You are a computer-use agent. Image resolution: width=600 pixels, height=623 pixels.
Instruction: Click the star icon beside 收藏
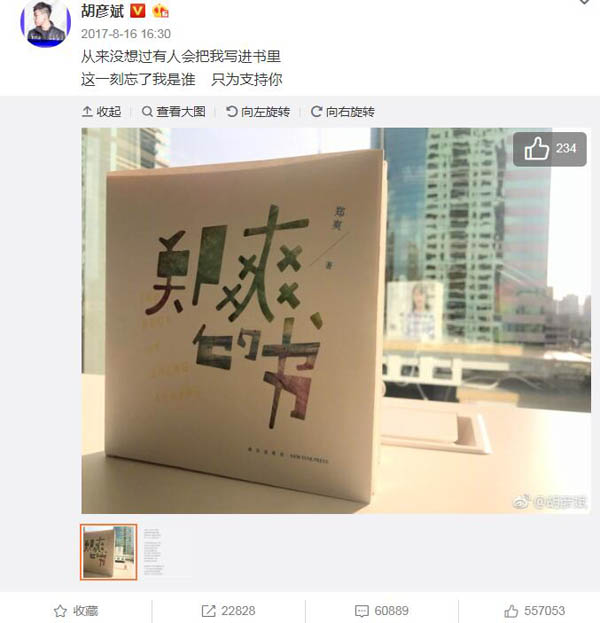[60, 611]
